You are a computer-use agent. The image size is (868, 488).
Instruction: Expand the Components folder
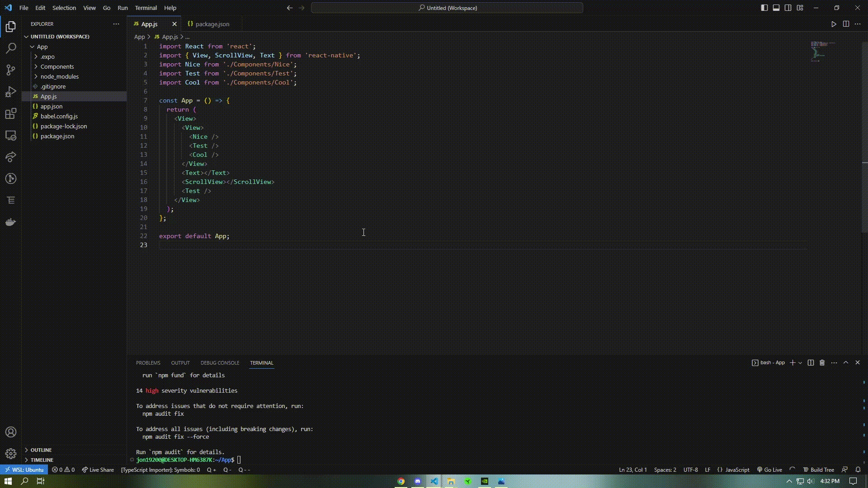(x=57, y=66)
